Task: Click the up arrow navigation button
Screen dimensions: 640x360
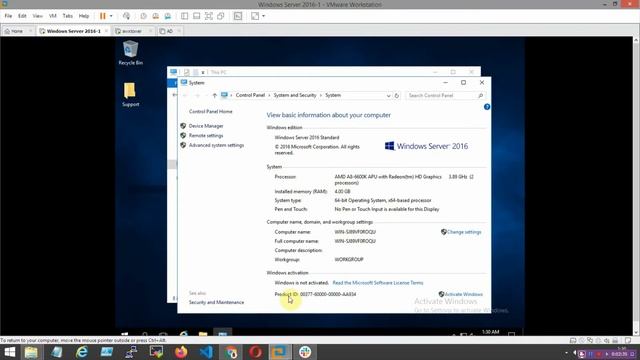Action: click(215, 96)
